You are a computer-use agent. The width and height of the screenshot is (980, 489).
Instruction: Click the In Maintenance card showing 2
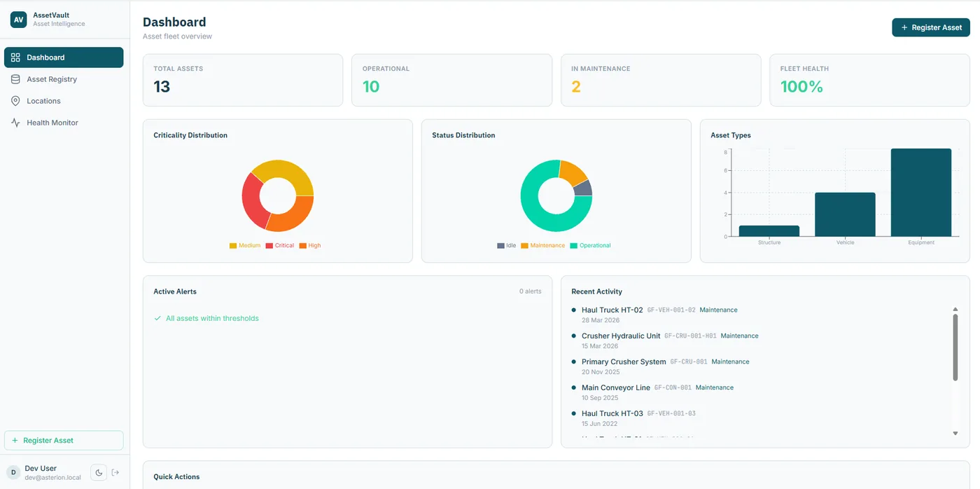click(x=661, y=81)
